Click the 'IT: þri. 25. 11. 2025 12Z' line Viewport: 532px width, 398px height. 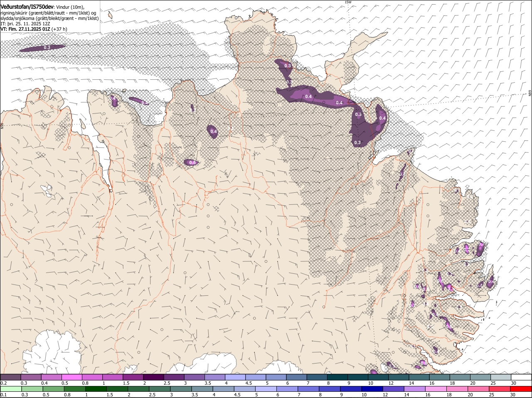point(25,24)
